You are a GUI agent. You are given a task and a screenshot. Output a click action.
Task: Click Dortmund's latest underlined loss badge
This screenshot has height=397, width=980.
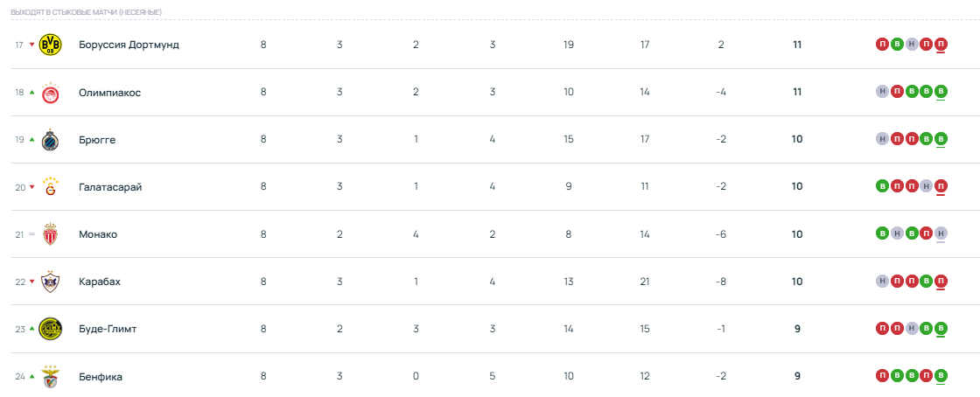click(x=941, y=44)
